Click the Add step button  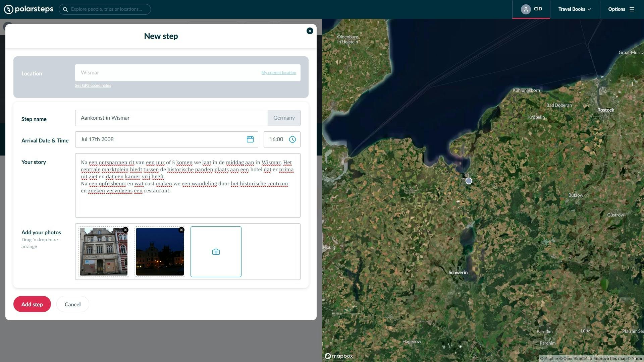pos(32,304)
